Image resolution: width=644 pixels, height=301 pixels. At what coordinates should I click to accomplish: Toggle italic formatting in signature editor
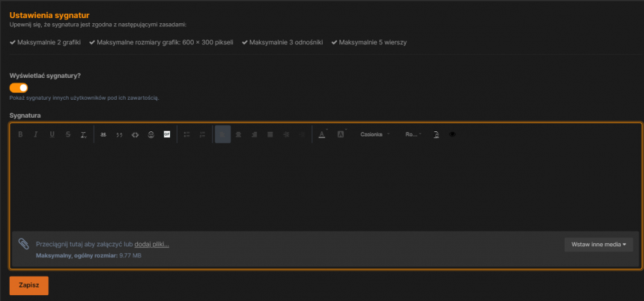click(x=35, y=134)
